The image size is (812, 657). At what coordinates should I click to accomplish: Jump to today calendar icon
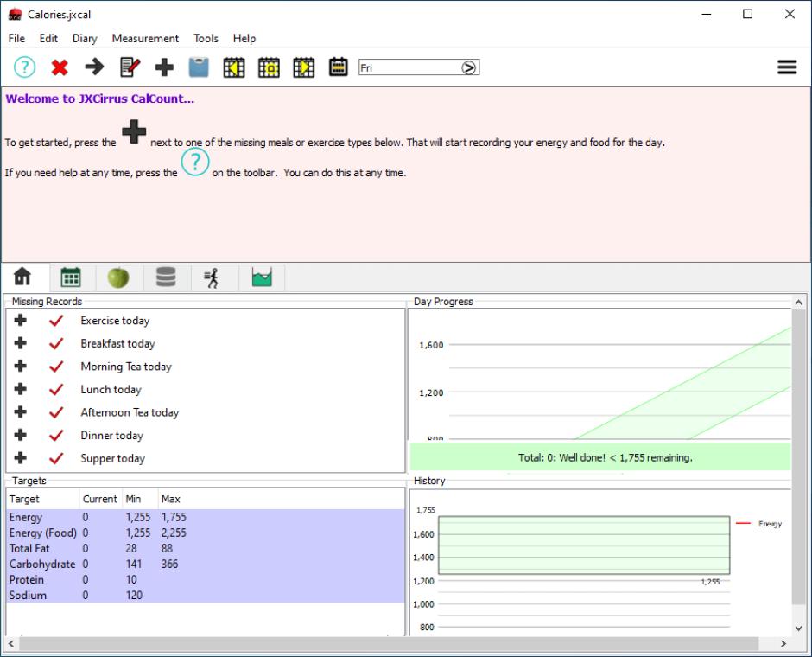269,67
